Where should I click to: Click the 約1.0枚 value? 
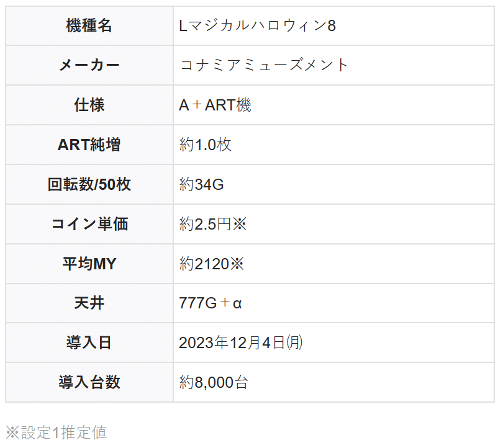click(205, 145)
